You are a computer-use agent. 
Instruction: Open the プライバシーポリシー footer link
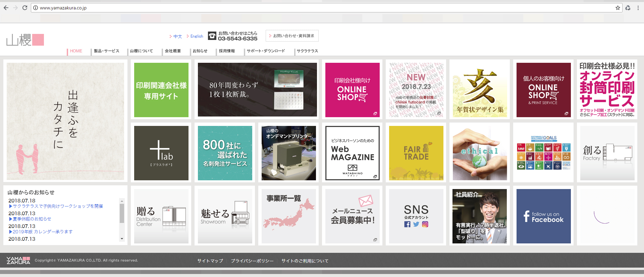tap(252, 261)
